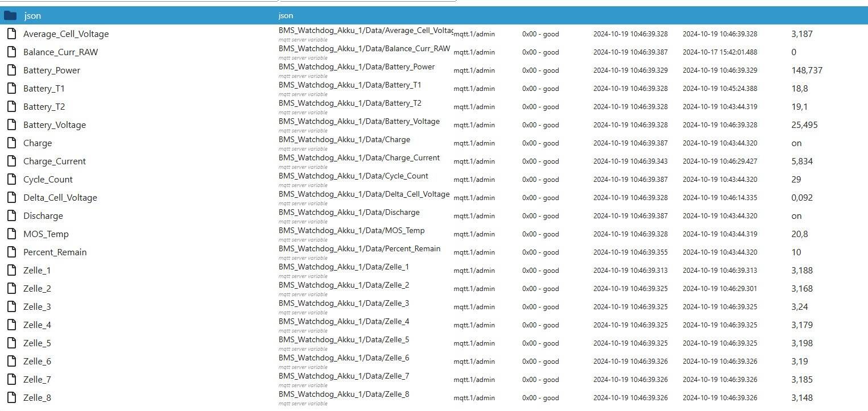Click the blue json folder icon

coord(11,16)
